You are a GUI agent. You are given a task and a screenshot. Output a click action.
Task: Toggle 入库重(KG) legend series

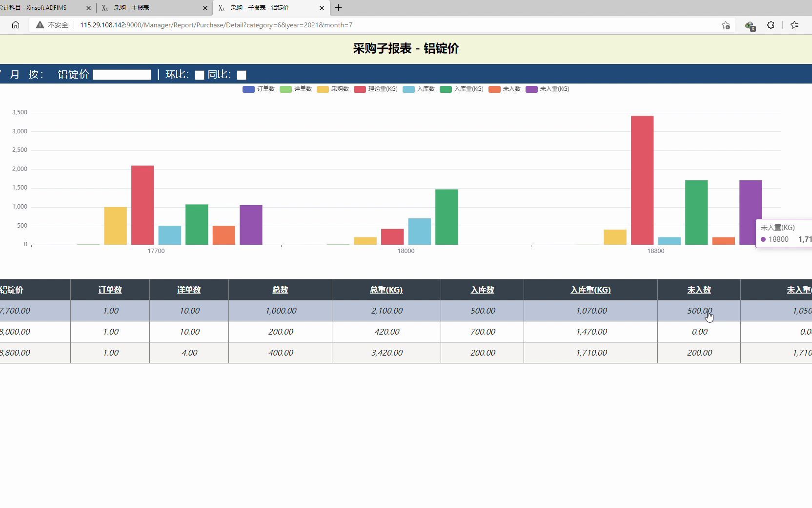(462, 89)
